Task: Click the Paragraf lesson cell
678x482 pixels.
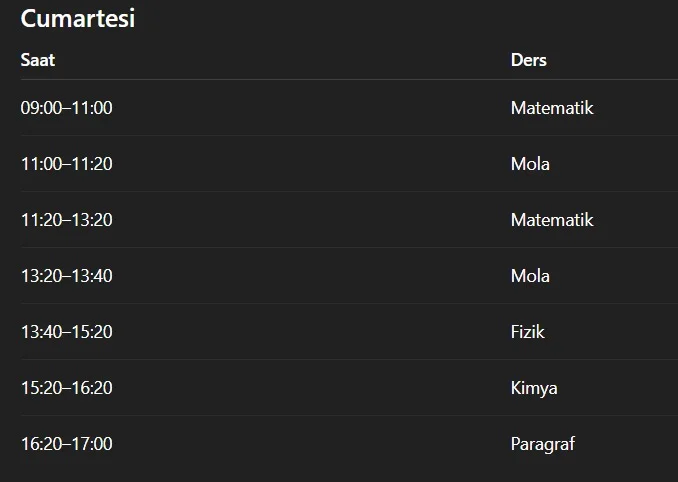Action: coord(542,444)
